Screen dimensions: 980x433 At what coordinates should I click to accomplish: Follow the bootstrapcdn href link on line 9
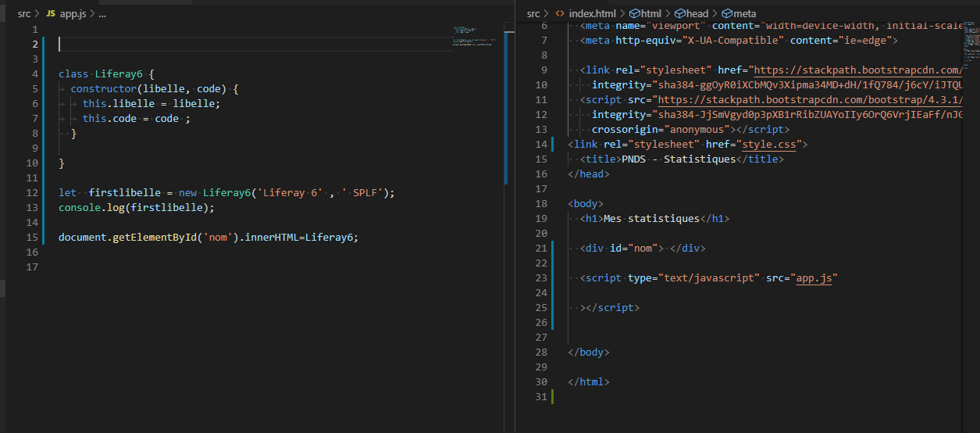(857, 70)
